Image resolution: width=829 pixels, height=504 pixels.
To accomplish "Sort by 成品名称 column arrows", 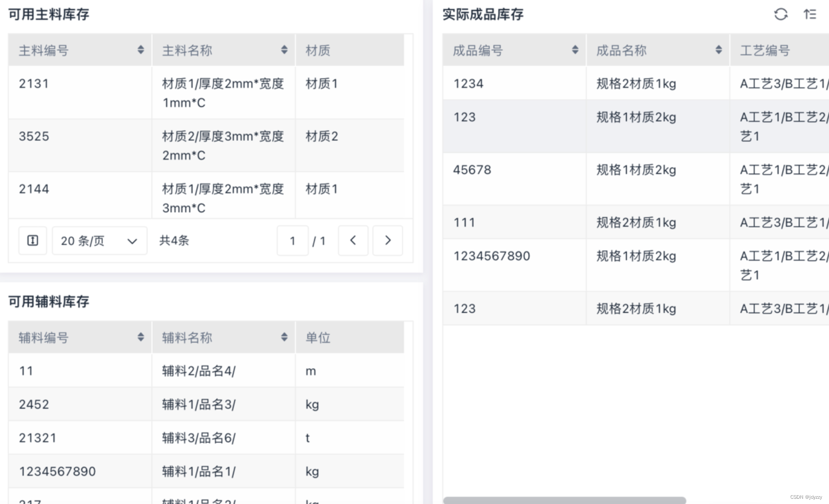I will (719, 50).
